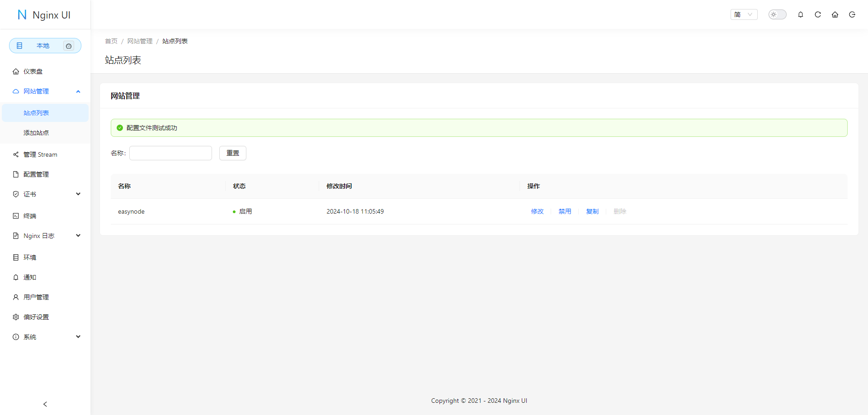Image resolution: width=868 pixels, height=415 pixels.
Task: Click the Copyright Nginx UI footer text
Action: [x=479, y=401]
